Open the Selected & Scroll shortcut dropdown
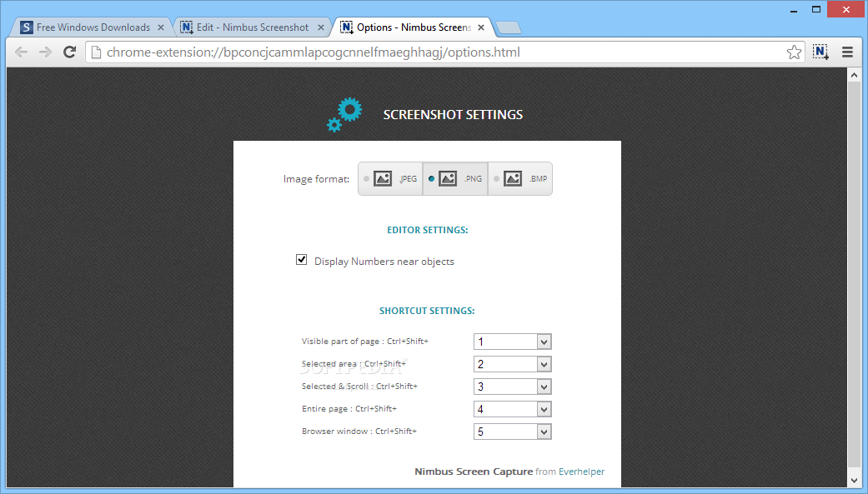868x494 pixels. 513,387
